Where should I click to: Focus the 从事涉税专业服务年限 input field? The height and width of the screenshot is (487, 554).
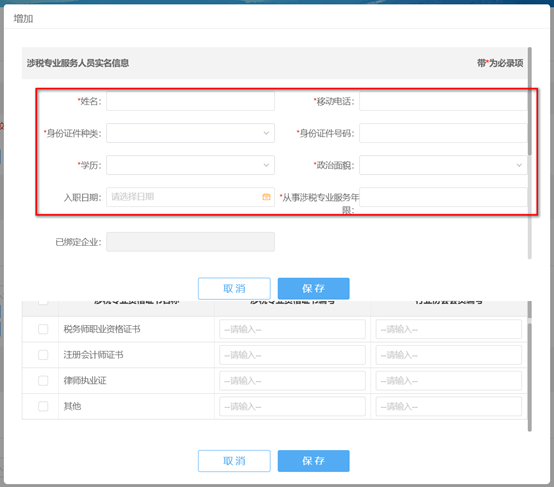(443, 197)
